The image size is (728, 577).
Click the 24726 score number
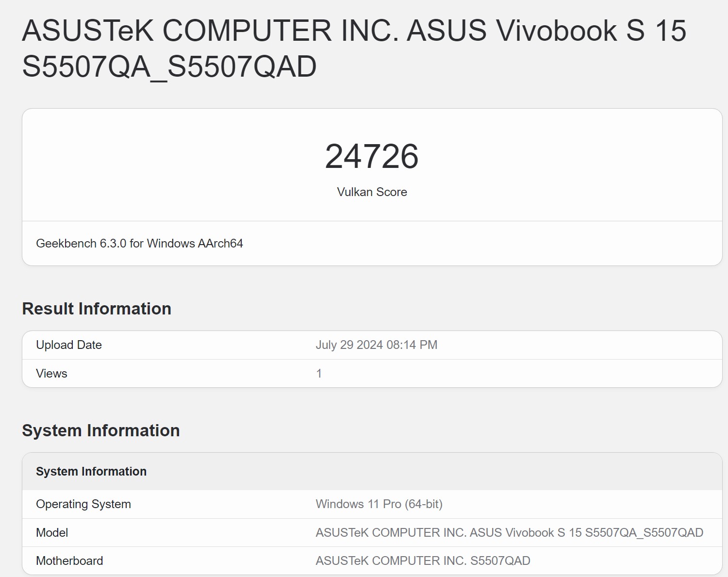[x=371, y=156]
